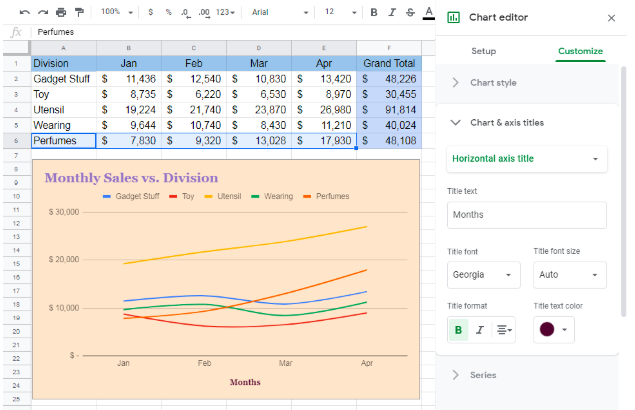Viewport: 635px width, 410px height.
Task: Open the Title text color swatch
Action: pos(553,330)
